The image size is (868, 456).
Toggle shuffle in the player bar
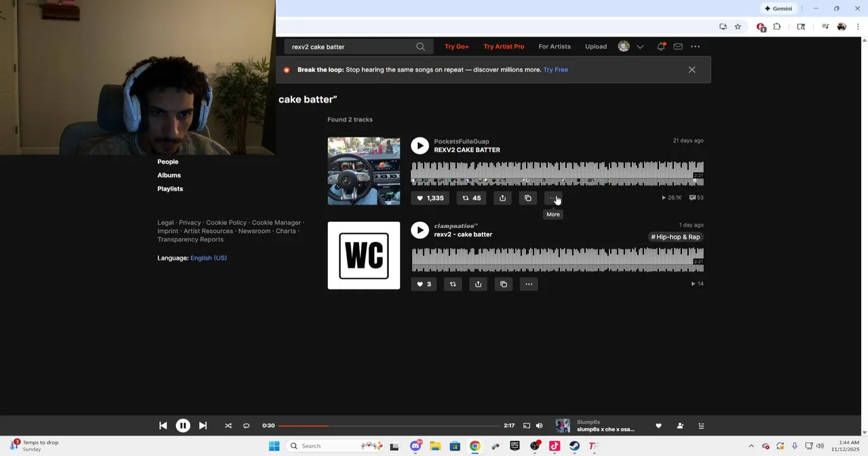click(228, 426)
